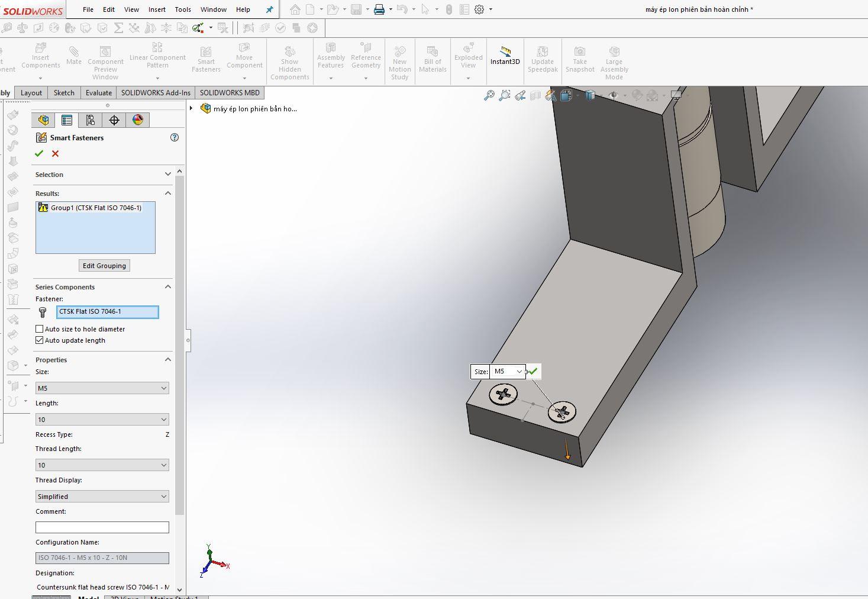
Task: Click the Instant3D toolbar icon
Action: coord(505,56)
